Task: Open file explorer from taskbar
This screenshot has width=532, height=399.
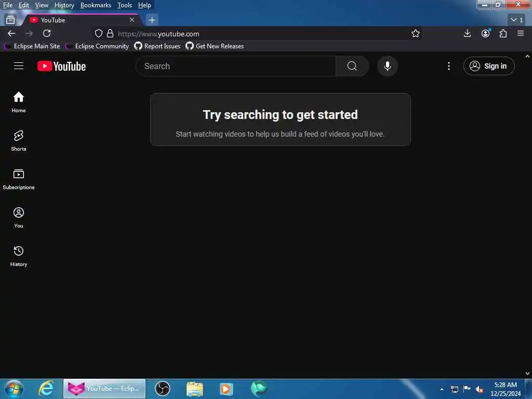Action: [x=195, y=389]
